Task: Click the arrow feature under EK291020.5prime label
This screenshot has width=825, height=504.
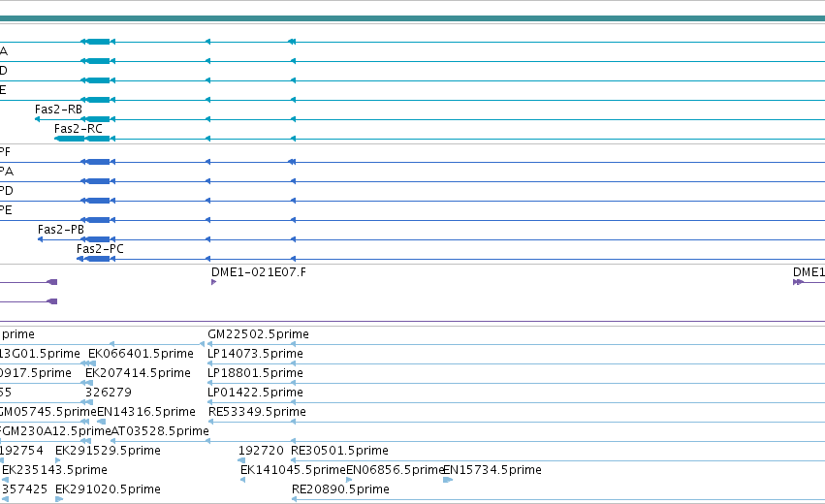Action: [x=59, y=499]
